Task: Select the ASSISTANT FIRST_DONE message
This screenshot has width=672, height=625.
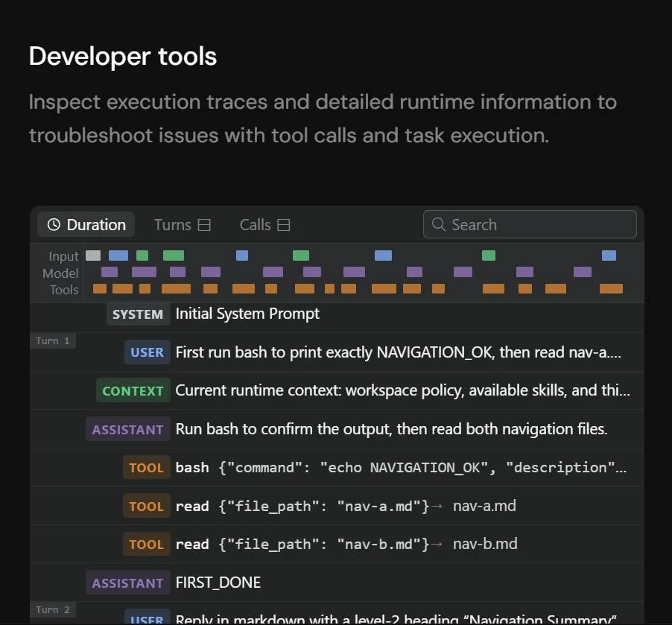Action: (337, 583)
